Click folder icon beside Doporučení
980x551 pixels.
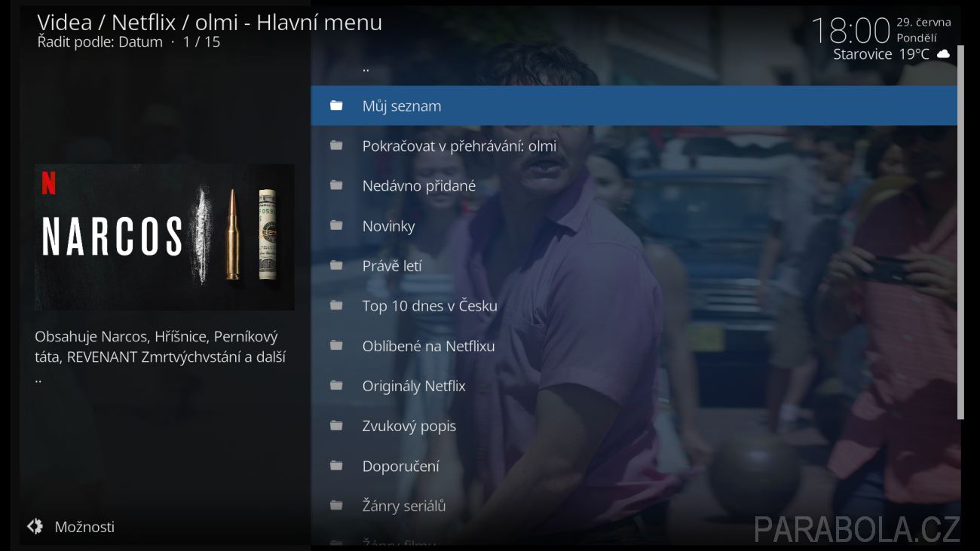336,465
